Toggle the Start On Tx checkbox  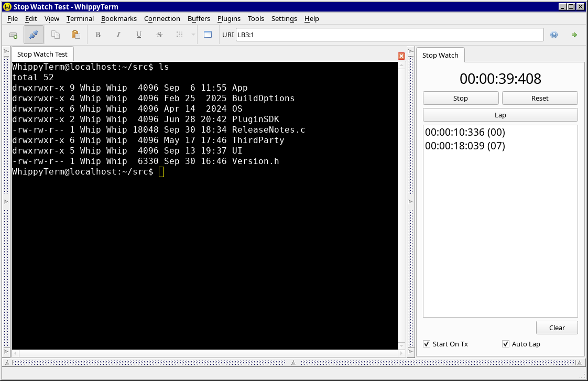click(x=427, y=344)
